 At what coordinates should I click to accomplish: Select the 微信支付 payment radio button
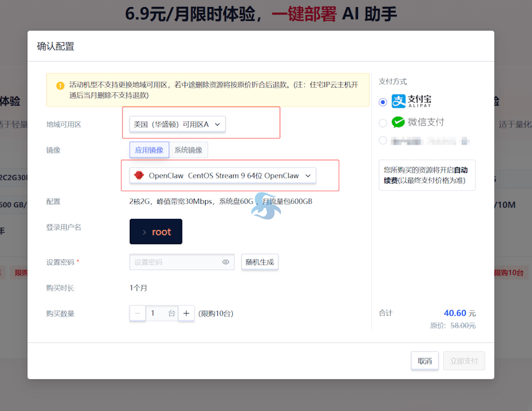382,121
